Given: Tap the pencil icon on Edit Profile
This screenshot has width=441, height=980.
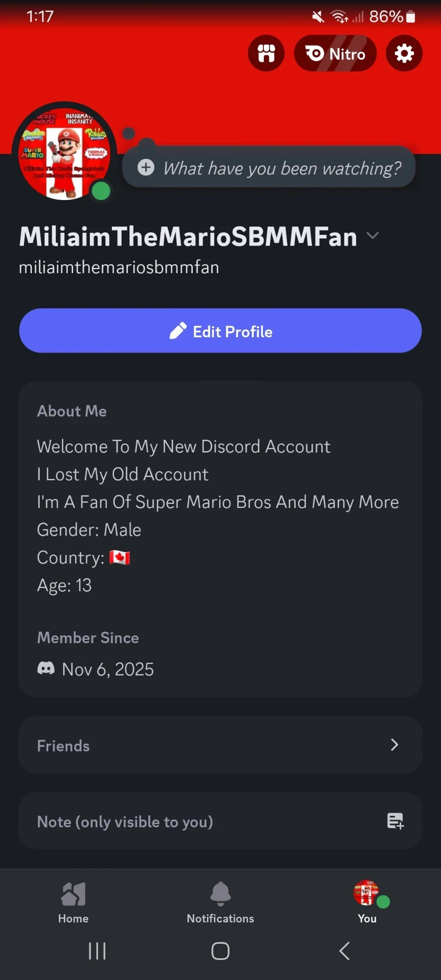Looking at the screenshot, I should (178, 331).
